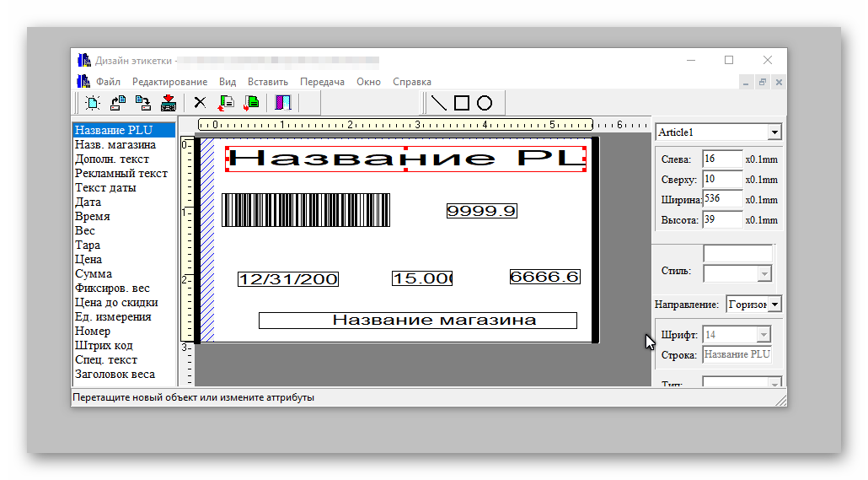Viewport: 868px width, 480px height.
Task: Click the green page red up-arrow icon
Action: (x=226, y=103)
